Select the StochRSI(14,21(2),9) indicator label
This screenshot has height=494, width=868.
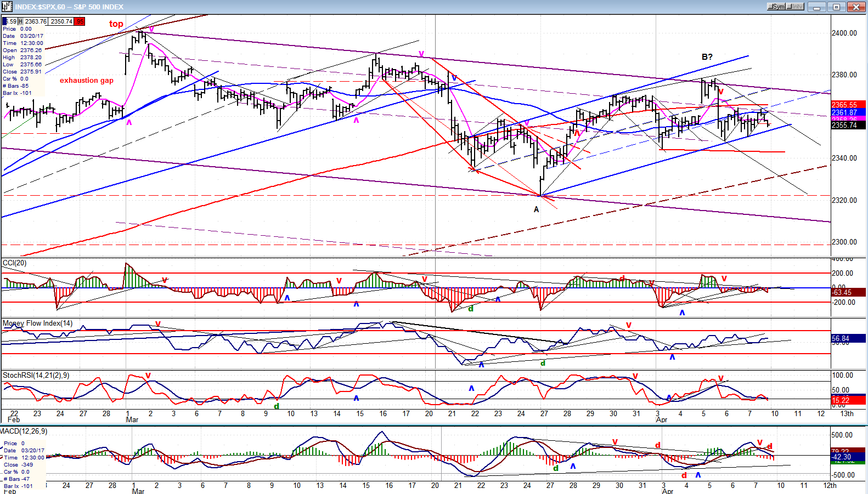pyautogui.click(x=36, y=376)
